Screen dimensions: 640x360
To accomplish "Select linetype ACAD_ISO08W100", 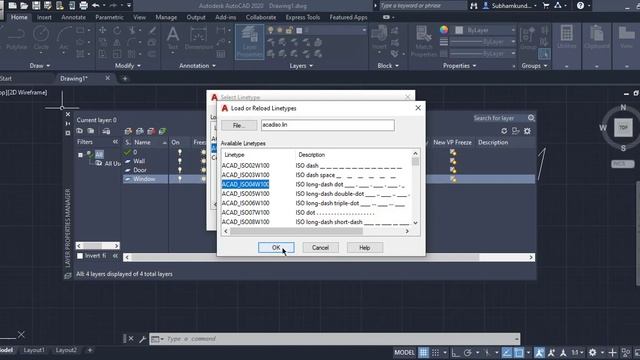I will tap(245, 222).
